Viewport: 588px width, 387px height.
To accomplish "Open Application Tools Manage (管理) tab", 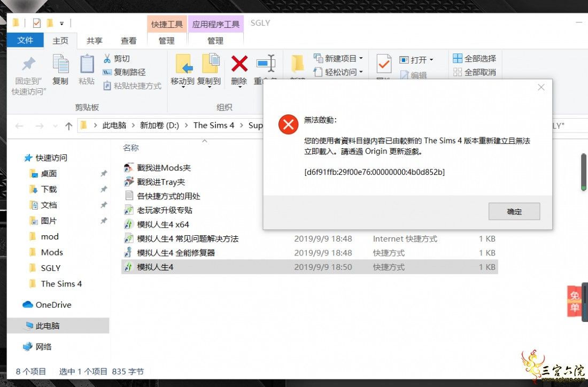I will click(x=215, y=41).
